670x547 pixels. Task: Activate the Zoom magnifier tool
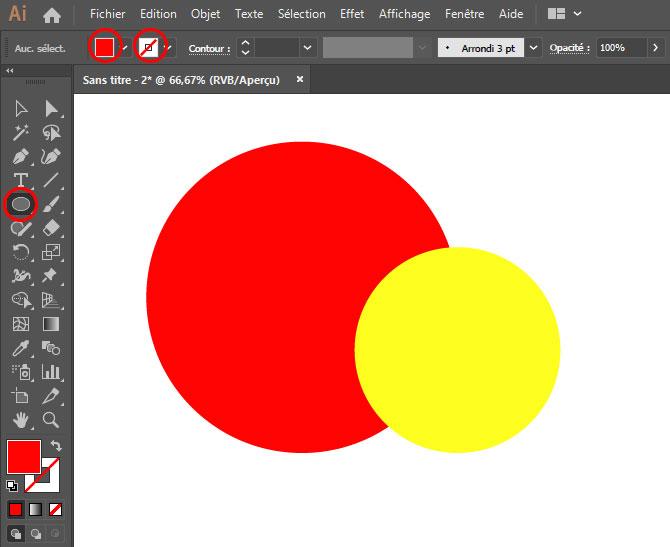[51, 420]
